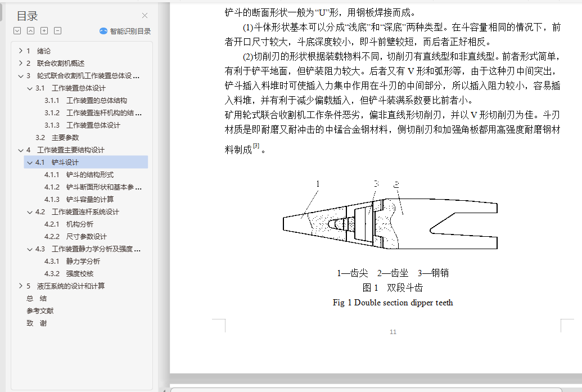Go to 4.3.1 静力学分析
Viewport: 582px width, 392px height.
(x=72, y=262)
